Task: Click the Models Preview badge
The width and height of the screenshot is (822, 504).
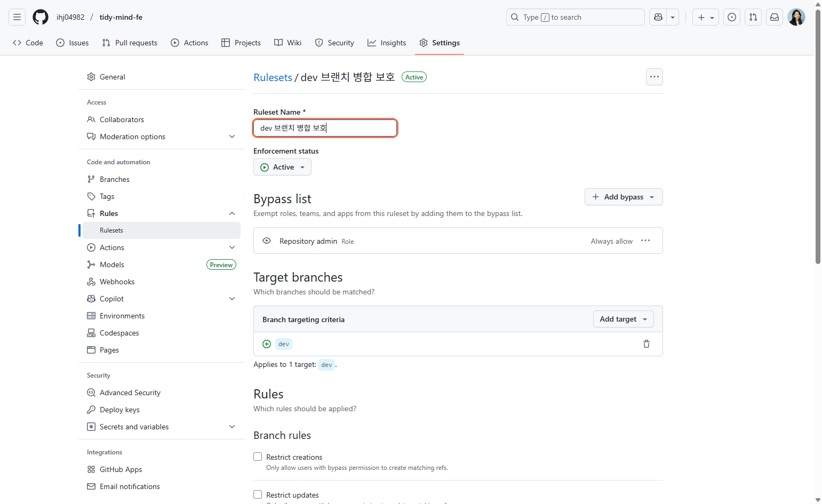Action: (221, 265)
